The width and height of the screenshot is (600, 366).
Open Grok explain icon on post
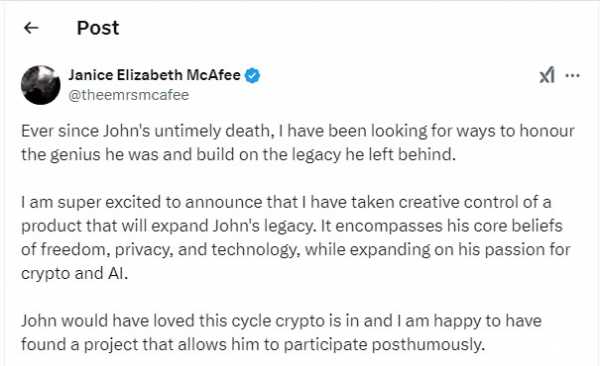click(x=547, y=75)
